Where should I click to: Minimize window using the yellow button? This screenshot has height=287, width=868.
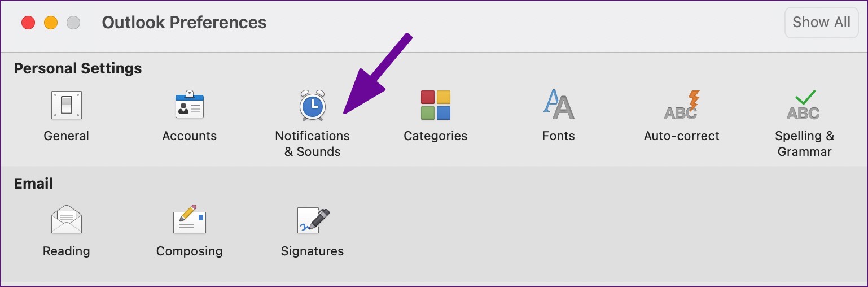[51, 23]
